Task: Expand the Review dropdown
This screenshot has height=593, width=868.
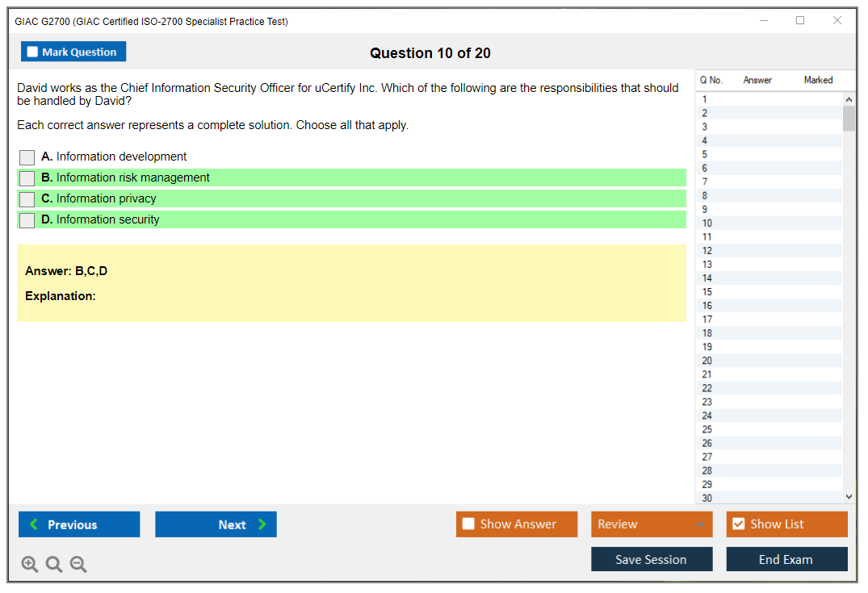Action: click(x=701, y=524)
